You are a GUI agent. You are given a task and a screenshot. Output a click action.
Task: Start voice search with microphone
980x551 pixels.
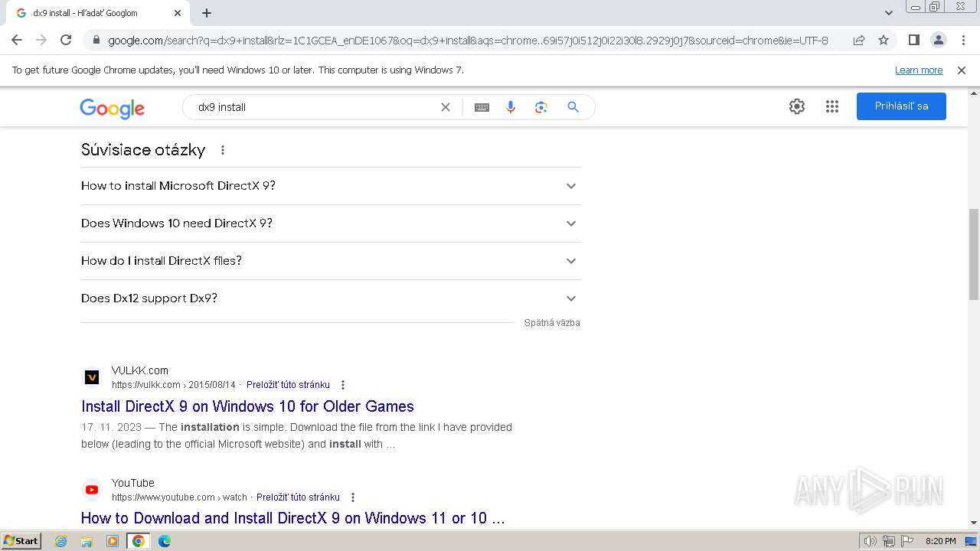pos(511,107)
